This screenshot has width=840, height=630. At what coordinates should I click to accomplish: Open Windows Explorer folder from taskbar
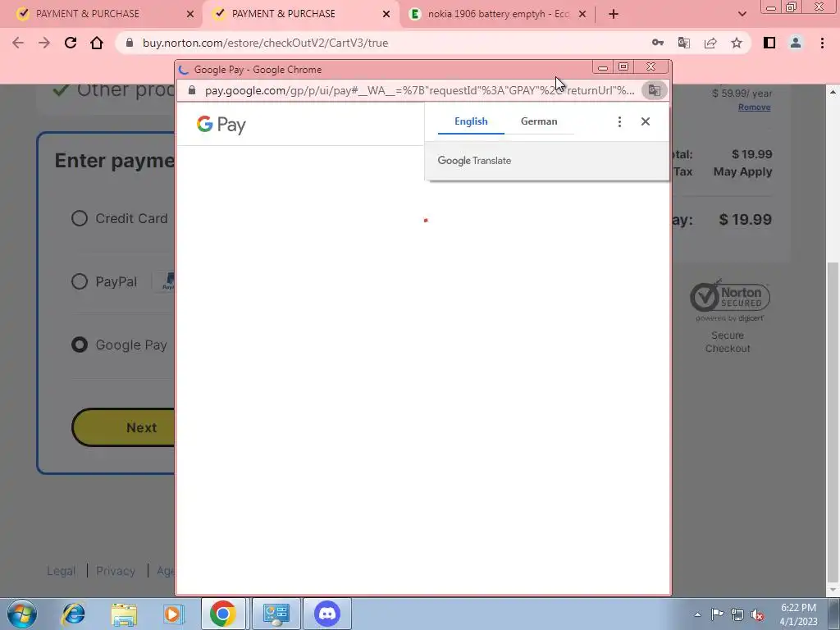tap(124, 614)
